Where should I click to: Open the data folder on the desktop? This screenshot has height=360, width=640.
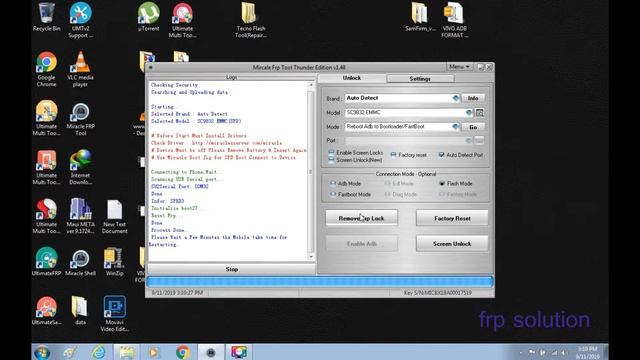point(80,311)
